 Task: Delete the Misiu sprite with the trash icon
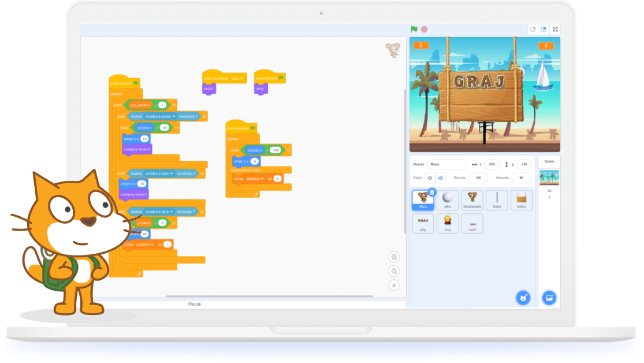[432, 192]
